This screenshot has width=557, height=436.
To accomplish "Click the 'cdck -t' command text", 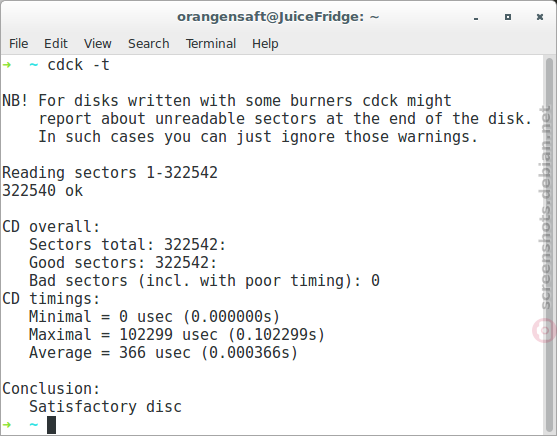I will [79, 65].
